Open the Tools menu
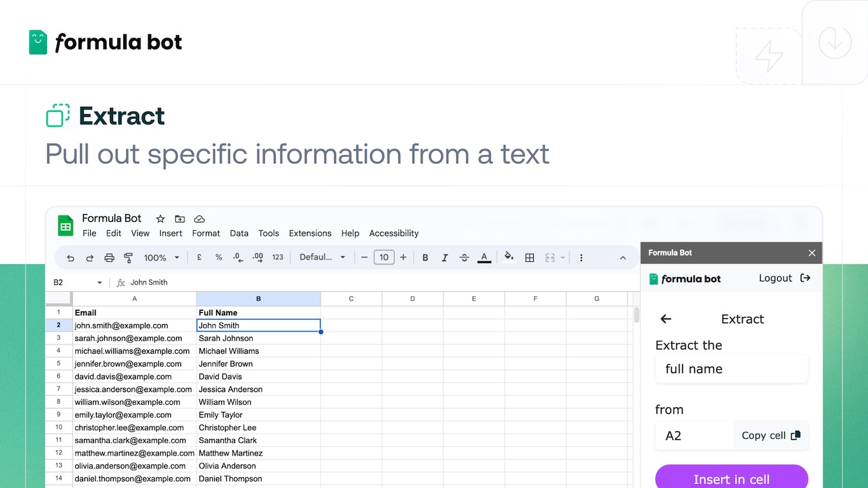Viewport: 868px width, 488px height. (x=269, y=233)
